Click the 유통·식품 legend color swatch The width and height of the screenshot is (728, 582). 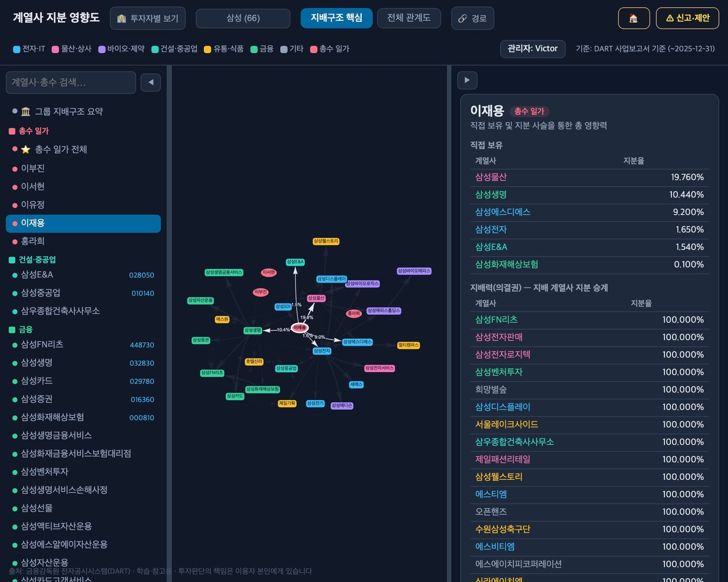[x=207, y=49]
